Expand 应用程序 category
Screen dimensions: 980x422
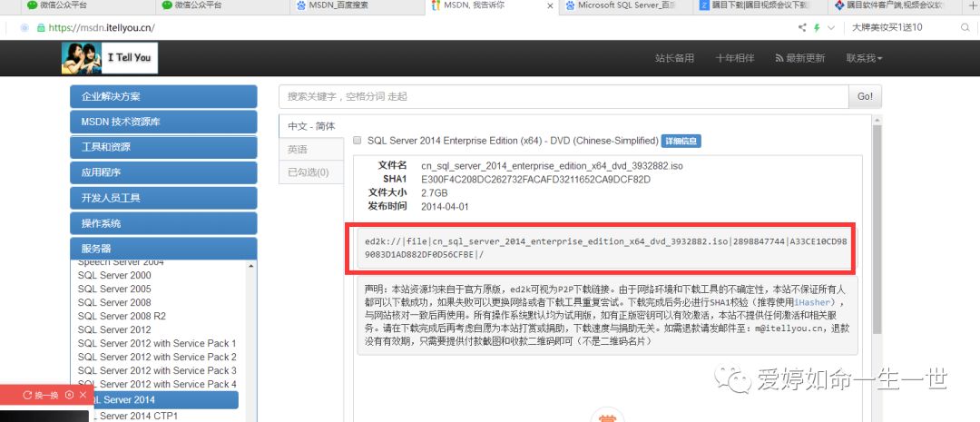click(163, 172)
